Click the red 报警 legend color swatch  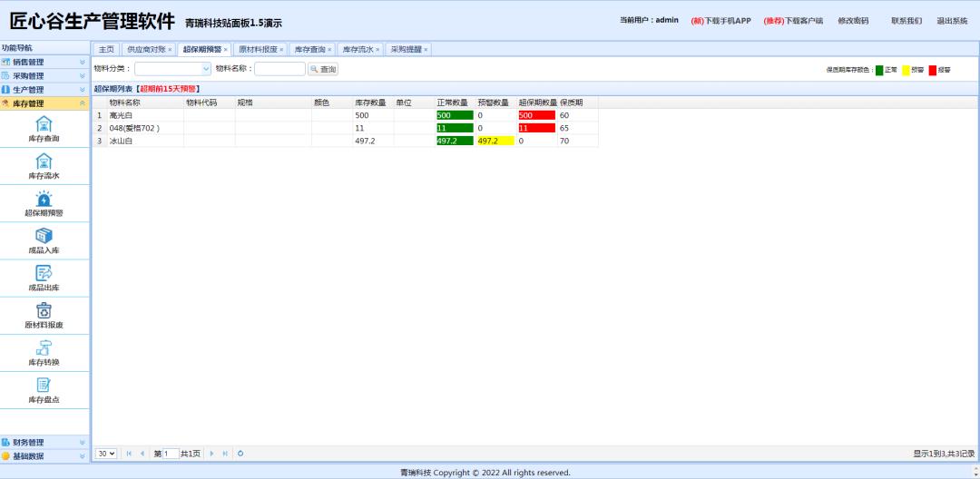tap(932, 70)
